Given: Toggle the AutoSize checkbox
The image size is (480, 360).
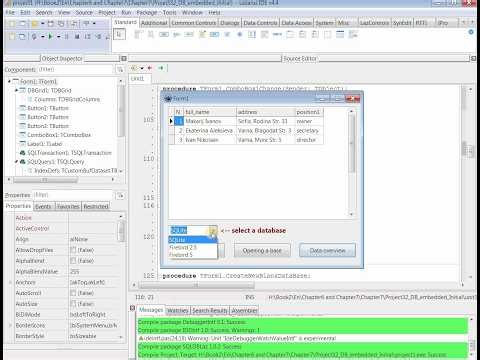Looking at the screenshot, I should pos(73,304).
